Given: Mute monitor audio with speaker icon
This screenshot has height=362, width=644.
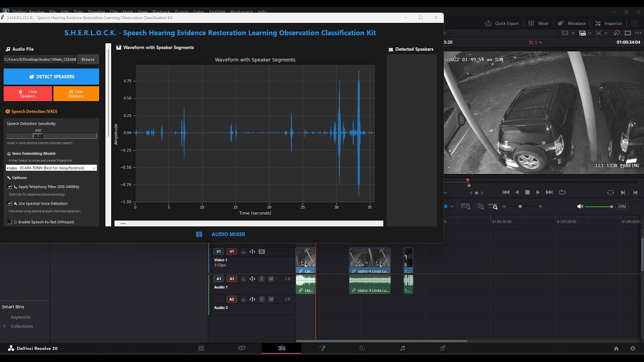Looking at the screenshot, I should 580,207.
